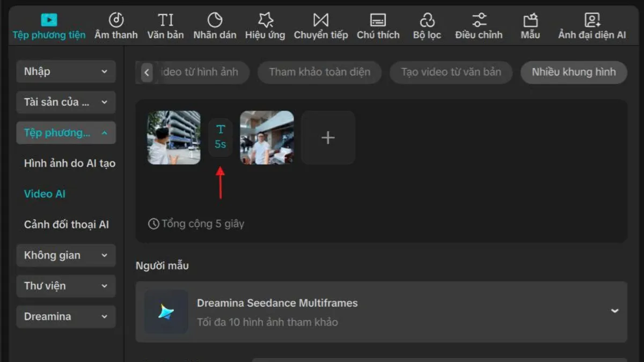Click the left scroll arrow for mode tabs
The image size is (644, 362).
click(147, 72)
